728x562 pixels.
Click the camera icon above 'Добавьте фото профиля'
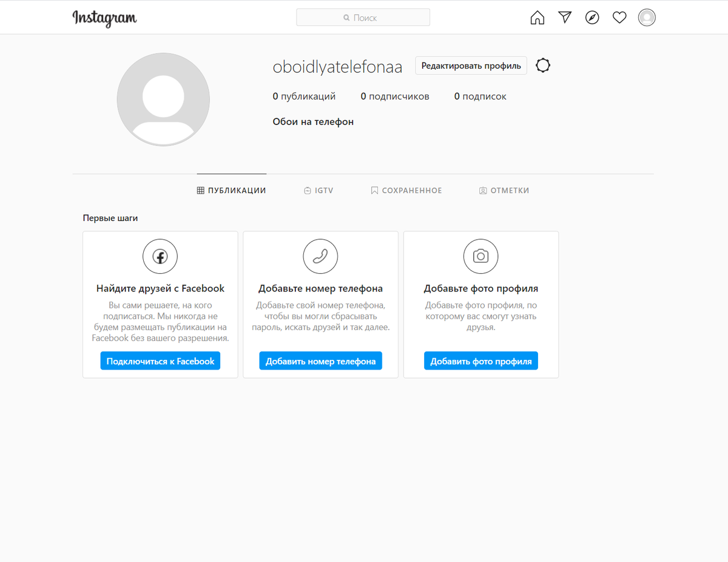(480, 256)
